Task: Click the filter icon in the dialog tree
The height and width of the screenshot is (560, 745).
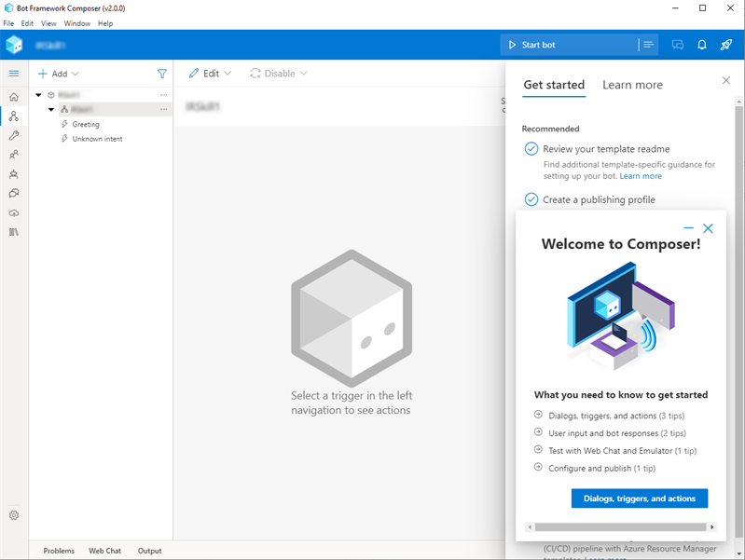Action: coord(162,74)
